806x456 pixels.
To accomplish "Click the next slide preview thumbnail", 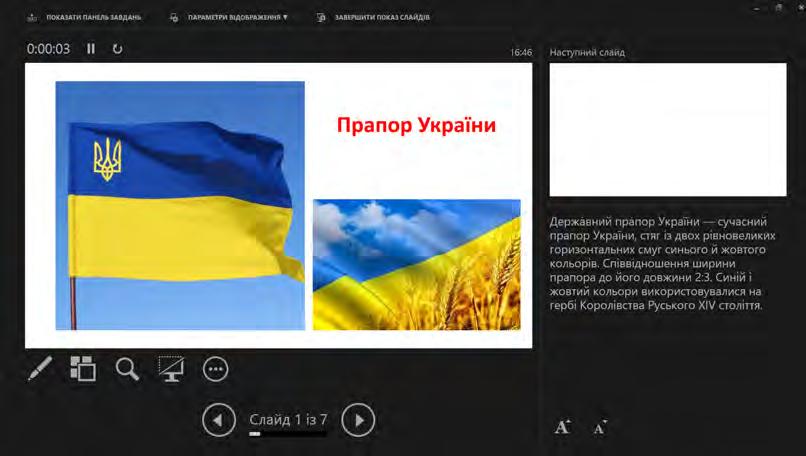I will 668,130.
